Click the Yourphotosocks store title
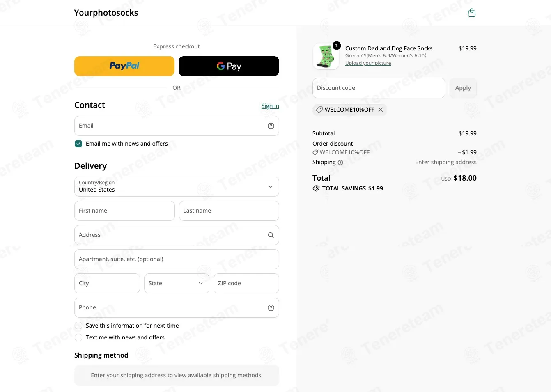Screen dimensions: 551x392 [106, 13]
